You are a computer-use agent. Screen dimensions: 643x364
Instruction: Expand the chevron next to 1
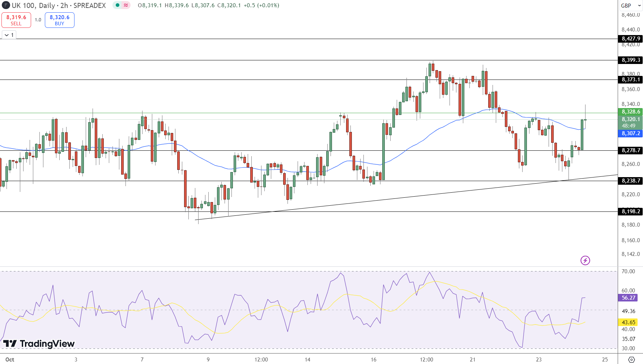9,35
